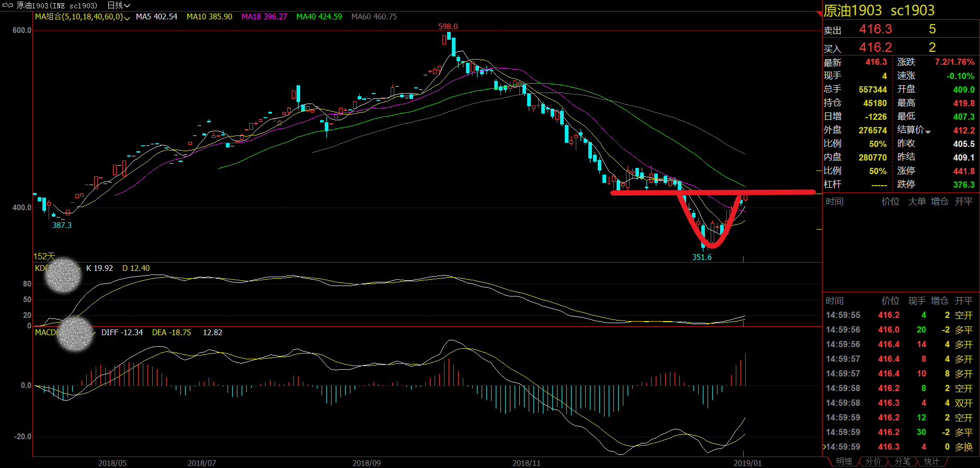Click the 最低 value 407.3
980x468 pixels.
coord(964,117)
